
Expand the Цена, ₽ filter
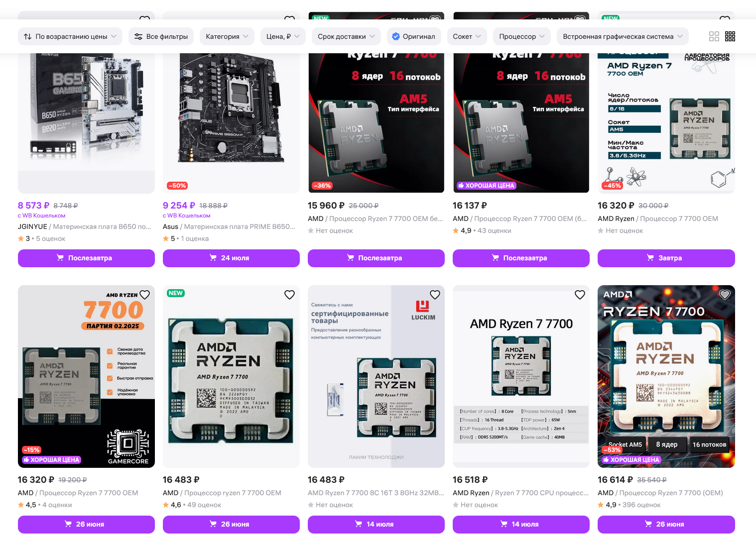coord(283,36)
